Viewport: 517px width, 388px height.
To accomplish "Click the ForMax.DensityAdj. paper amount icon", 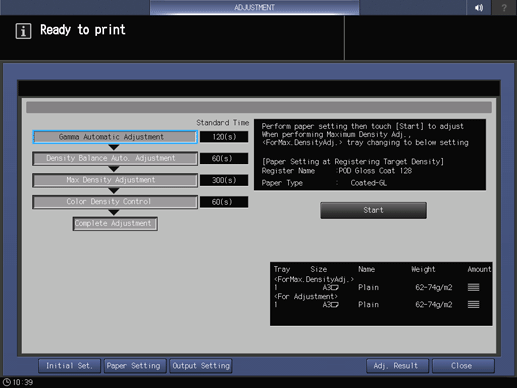I will tap(473, 287).
